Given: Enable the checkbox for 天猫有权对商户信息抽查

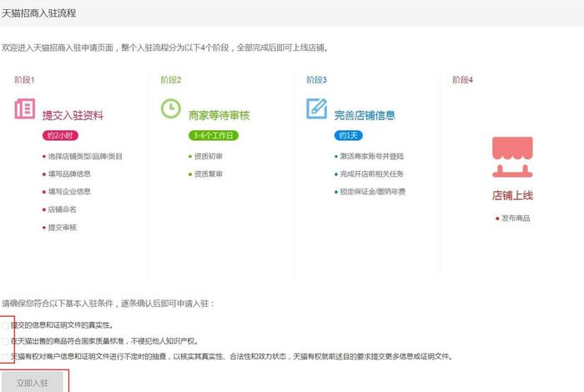Looking at the screenshot, I should tap(5, 357).
